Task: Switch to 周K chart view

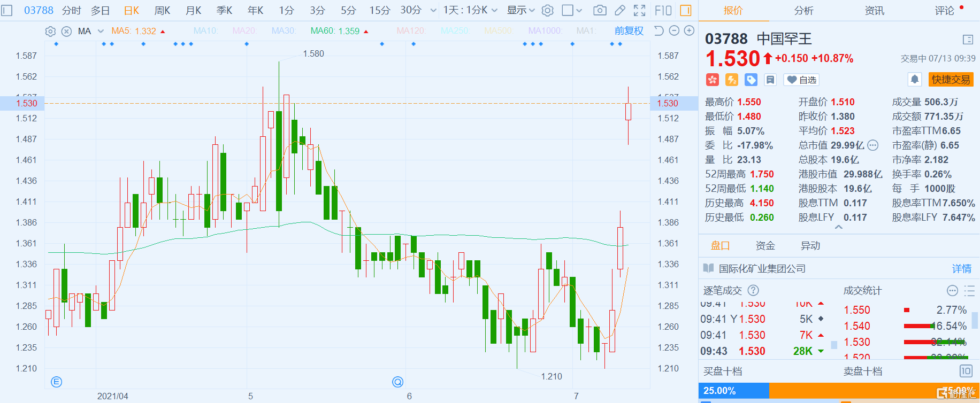Action: coord(162,10)
